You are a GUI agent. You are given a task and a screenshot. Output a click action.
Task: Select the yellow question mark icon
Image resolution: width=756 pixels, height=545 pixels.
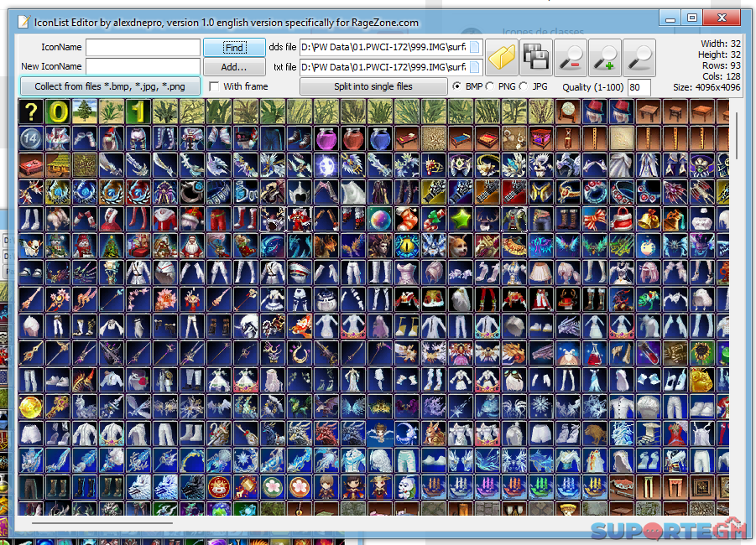point(31,112)
